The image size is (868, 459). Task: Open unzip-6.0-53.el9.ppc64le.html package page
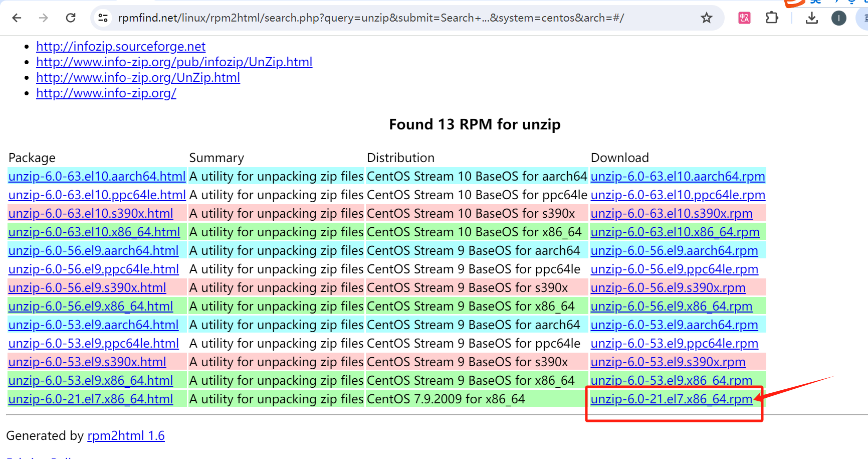94,343
